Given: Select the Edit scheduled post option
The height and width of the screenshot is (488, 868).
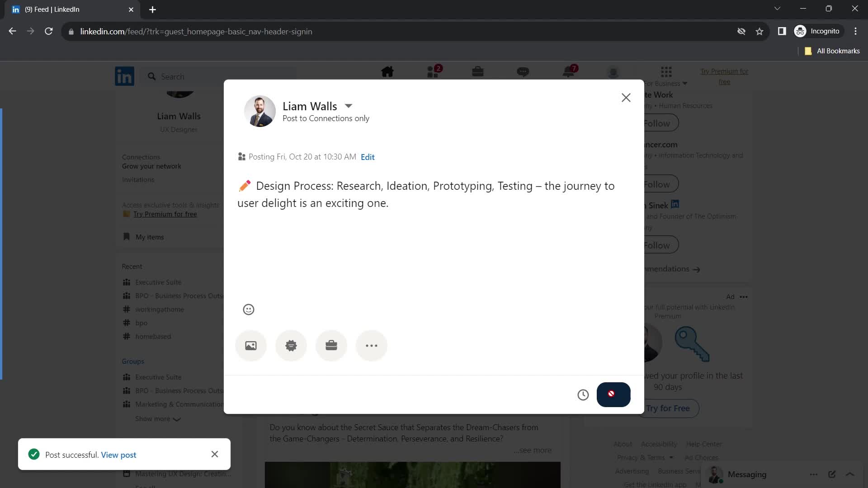Looking at the screenshot, I should (369, 157).
